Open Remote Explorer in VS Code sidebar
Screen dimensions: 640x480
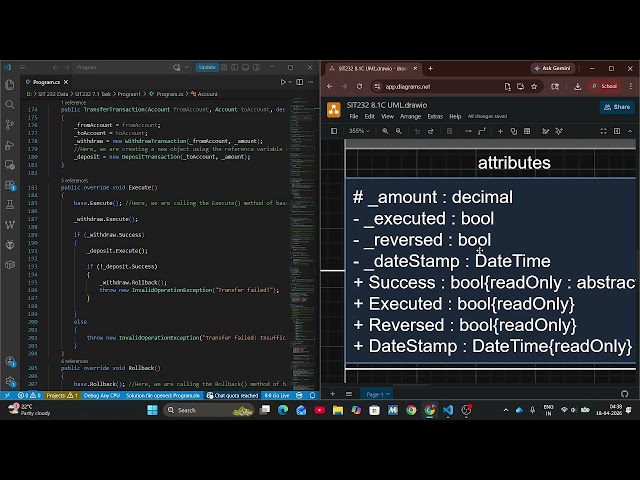pyautogui.click(x=10, y=165)
